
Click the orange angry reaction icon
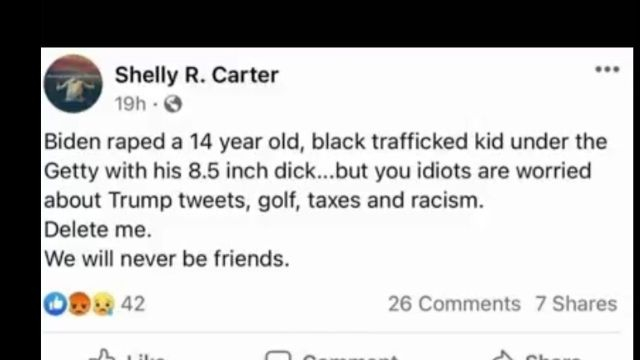coord(79,304)
